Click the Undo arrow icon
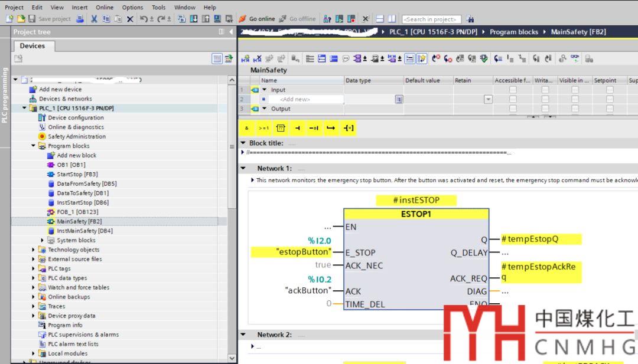The width and height of the screenshot is (638, 364). (x=144, y=19)
